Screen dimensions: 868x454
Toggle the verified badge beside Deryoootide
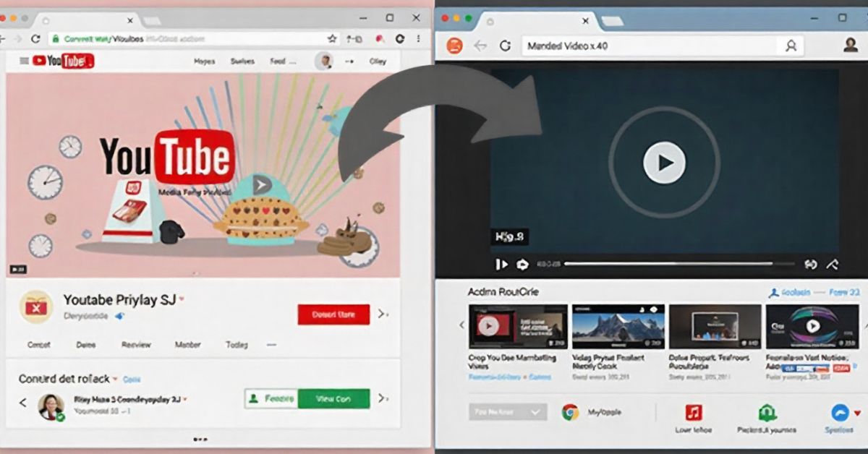(x=119, y=315)
